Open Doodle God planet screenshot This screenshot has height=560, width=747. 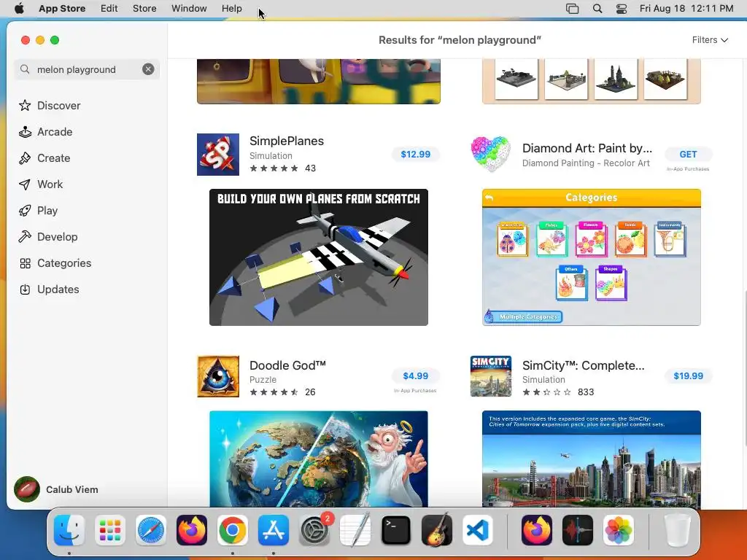coord(319,459)
